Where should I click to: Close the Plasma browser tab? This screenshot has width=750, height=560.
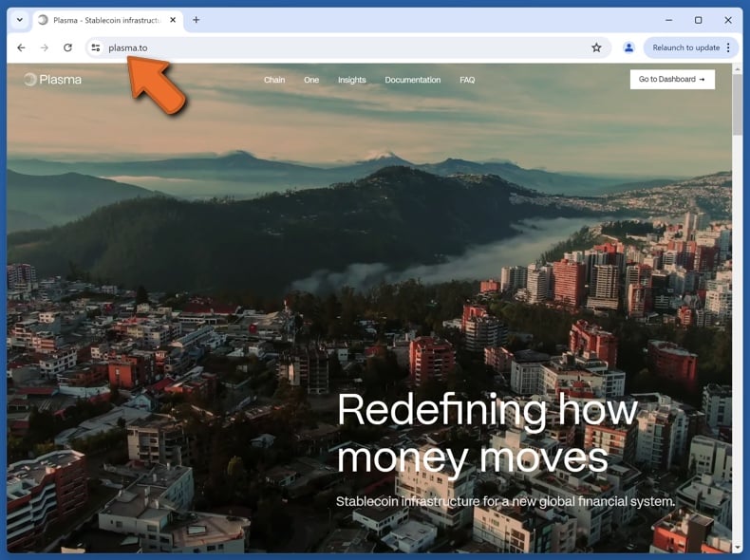[173, 20]
